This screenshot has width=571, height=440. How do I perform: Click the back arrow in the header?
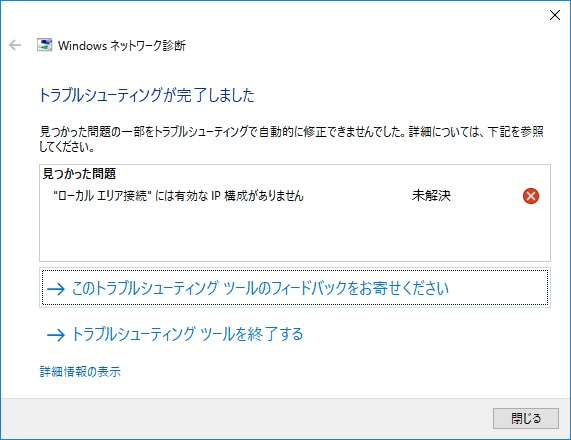(x=15, y=45)
